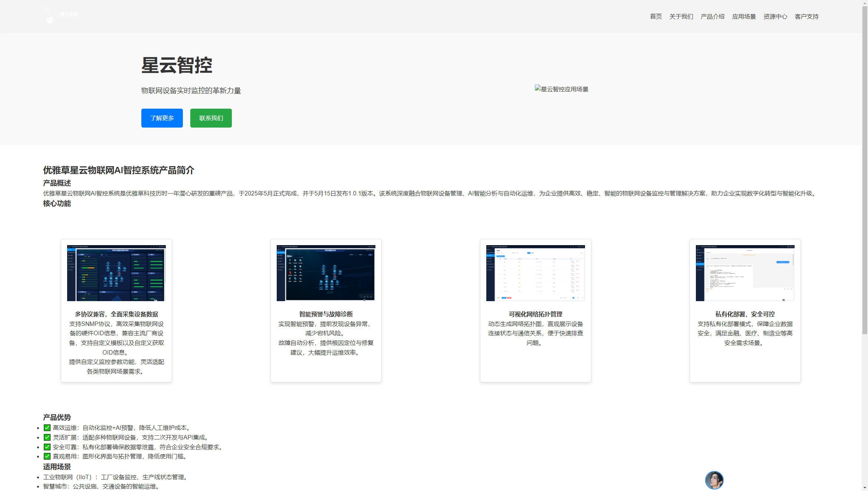Open 可视化网络拓扑管理 screenshot thumbnail

535,273
